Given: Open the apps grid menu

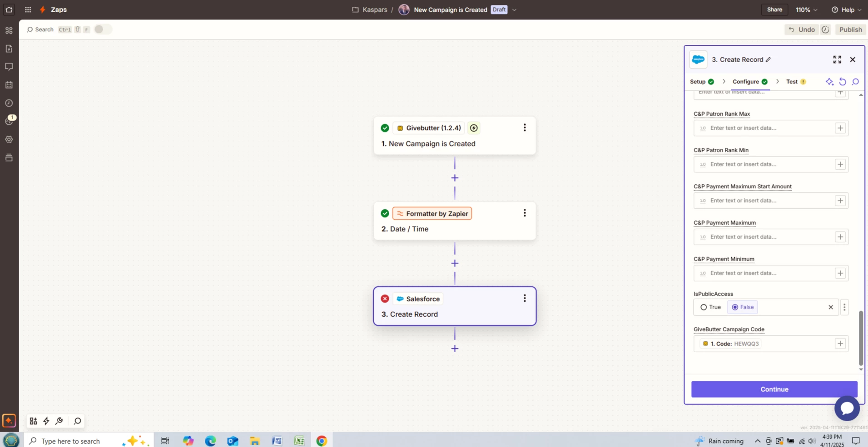Looking at the screenshot, I should [x=28, y=10].
